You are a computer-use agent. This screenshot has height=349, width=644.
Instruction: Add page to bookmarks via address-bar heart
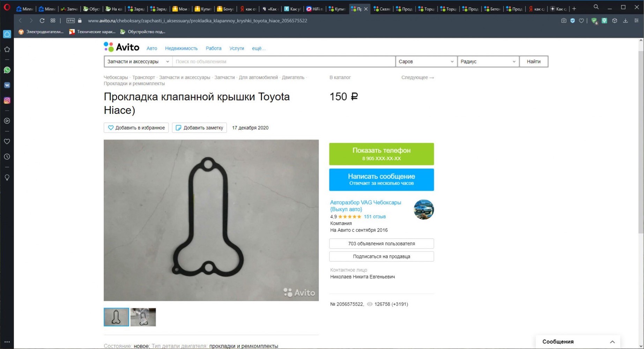tap(581, 21)
